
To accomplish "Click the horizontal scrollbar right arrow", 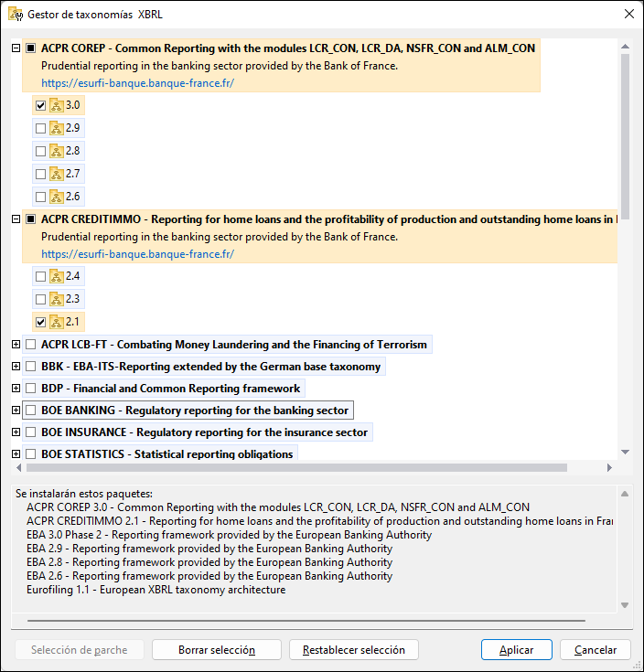I will (x=609, y=467).
